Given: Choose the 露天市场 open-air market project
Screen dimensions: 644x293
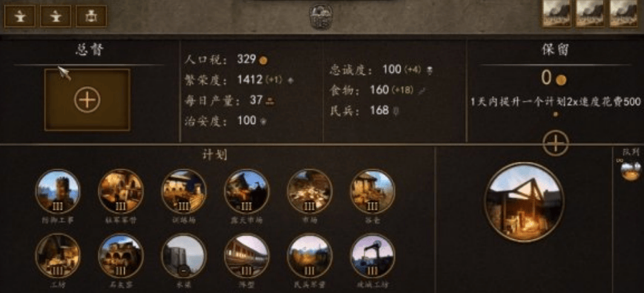Looking at the screenshot, I should [247, 191].
